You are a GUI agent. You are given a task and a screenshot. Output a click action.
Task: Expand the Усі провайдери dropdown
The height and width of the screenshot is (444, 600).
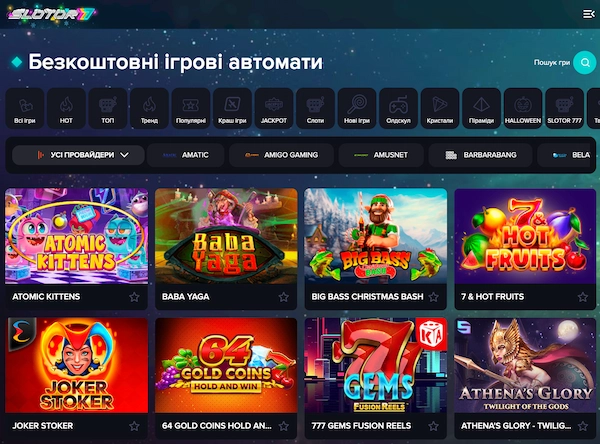coord(78,155)
